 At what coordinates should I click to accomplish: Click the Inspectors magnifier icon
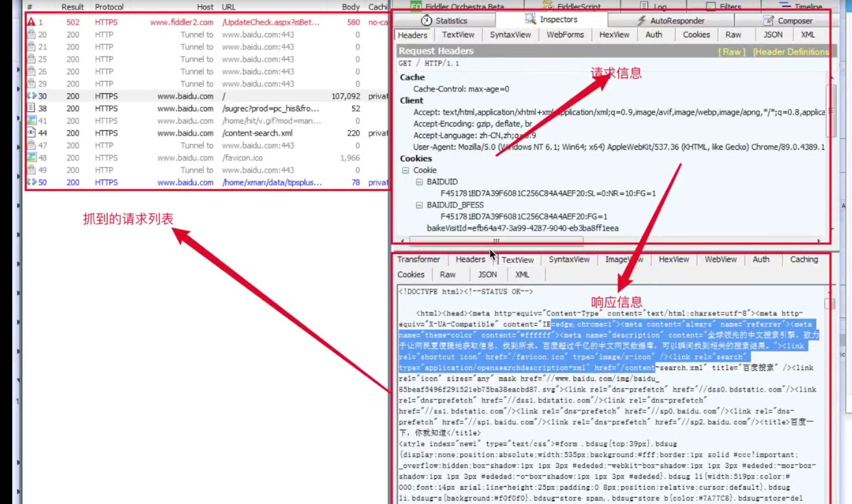(530, 19)
